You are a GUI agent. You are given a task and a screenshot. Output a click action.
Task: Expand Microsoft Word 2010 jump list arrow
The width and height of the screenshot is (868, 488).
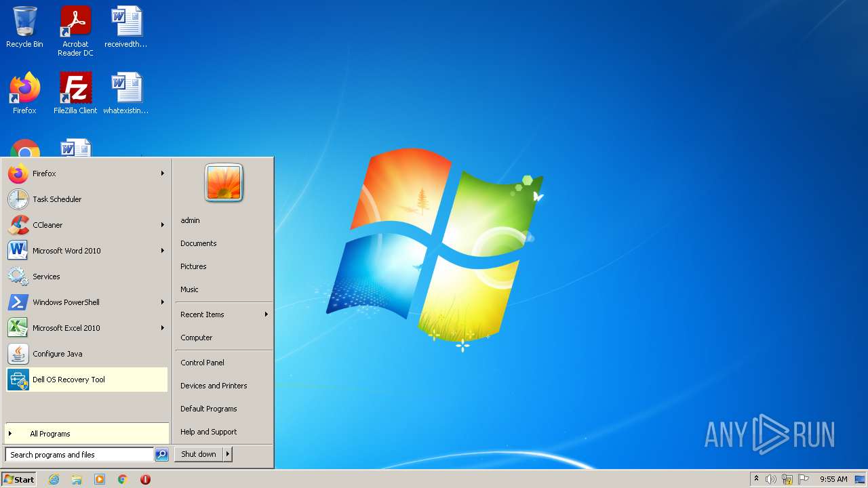click(x=163, y=251)
